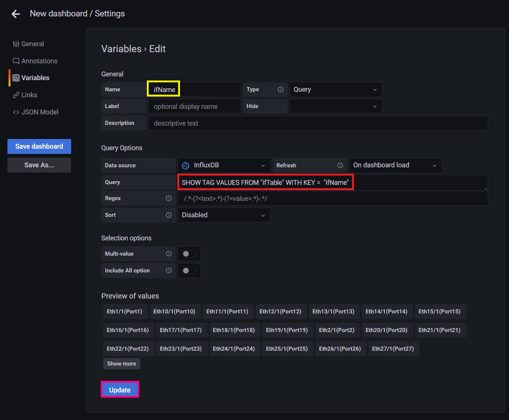Show info tooltip next to Multi-value

click(169, 254)
